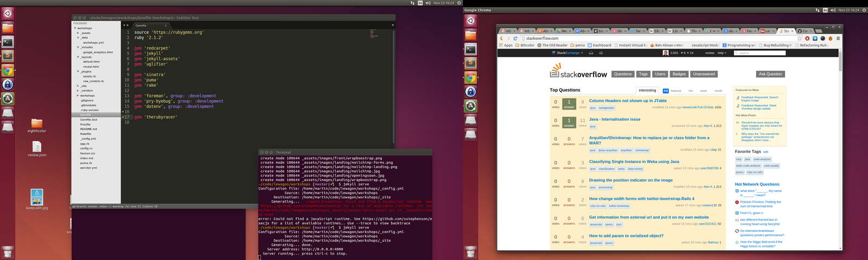Open Rakefile in the Sublime sidebar
The image size is (868, 260).
86,134
